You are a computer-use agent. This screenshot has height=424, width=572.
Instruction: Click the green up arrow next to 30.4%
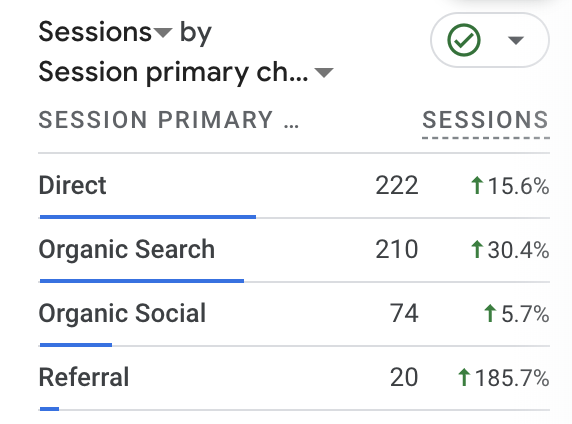(x=477, y=249)
